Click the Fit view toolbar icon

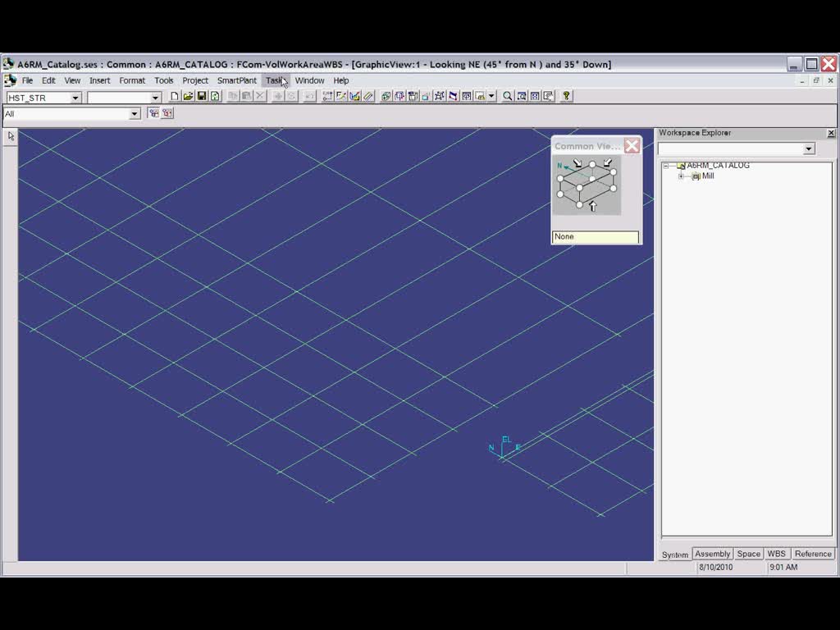(535, 97)
